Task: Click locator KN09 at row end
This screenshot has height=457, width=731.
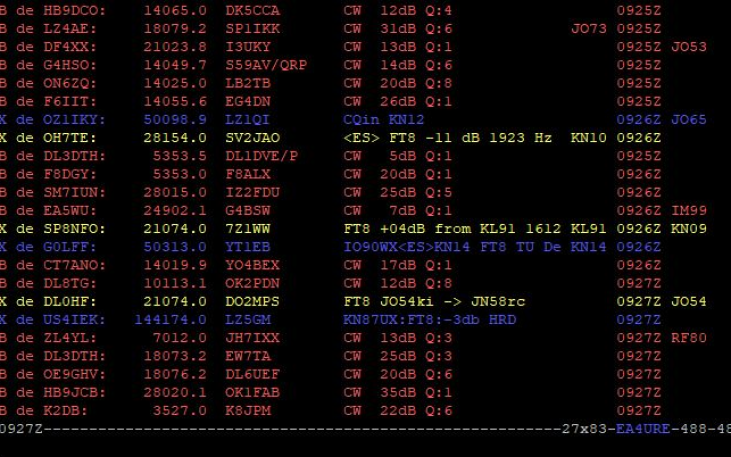Action: coord(689,228)
